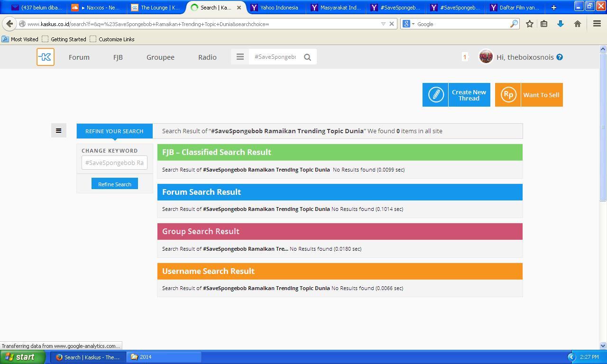Click the Create New Thread button
Viewport: 607px width, 364px height.
coord(456,95)
